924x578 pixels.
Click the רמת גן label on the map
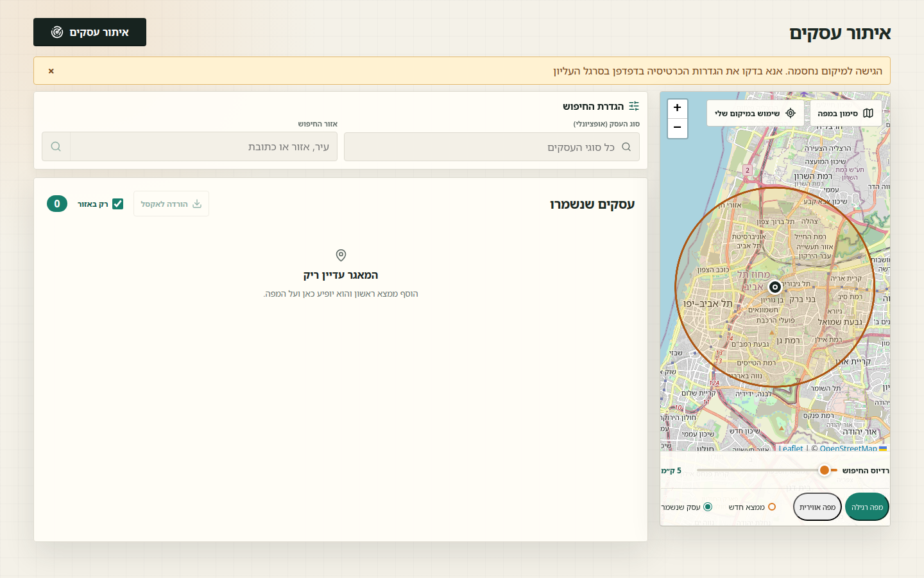(789, 340)
